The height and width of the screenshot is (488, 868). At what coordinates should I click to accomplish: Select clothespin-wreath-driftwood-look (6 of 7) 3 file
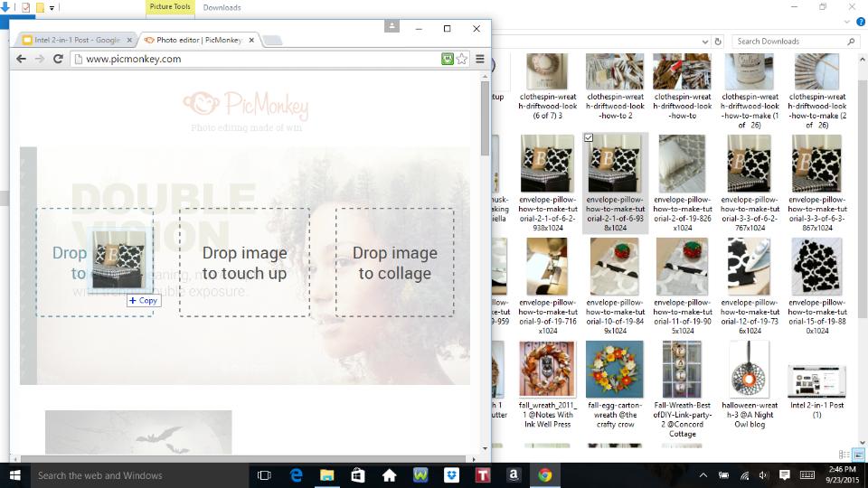coord(548,87)
